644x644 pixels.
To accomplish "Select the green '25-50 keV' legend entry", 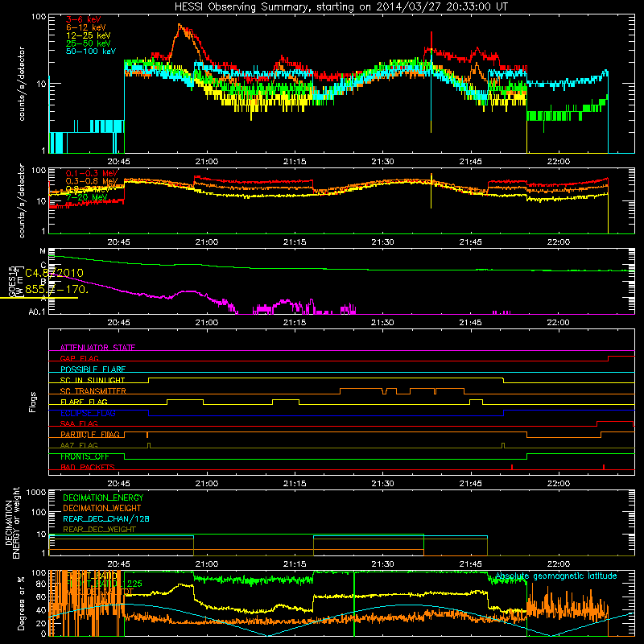I will click(89, 43).
